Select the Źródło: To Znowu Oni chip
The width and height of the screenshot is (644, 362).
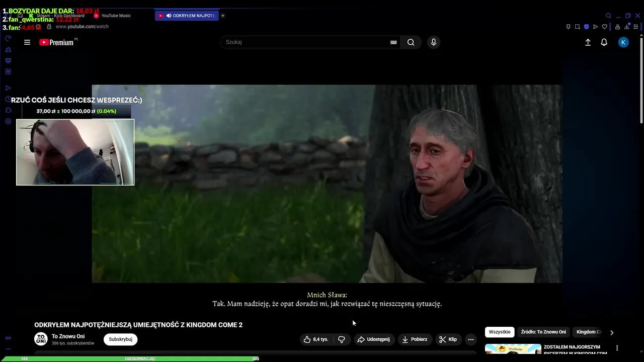click(x=543, y=332)
